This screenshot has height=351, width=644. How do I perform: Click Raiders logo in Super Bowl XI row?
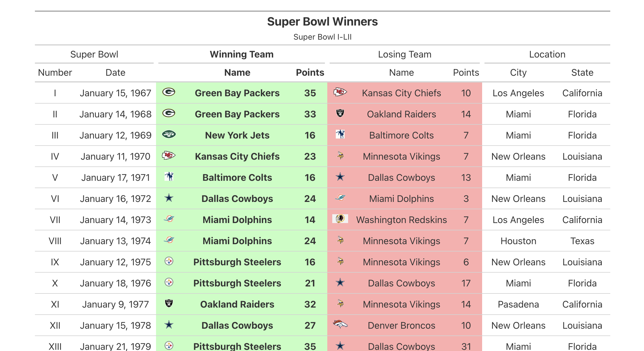[x=169, y=303]
